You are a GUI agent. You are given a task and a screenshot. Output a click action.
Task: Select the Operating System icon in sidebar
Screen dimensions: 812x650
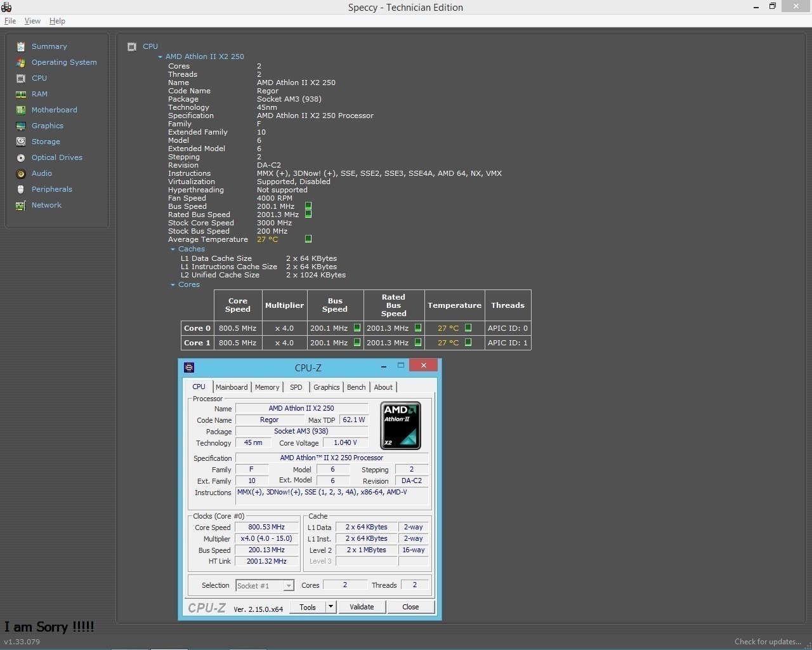coord(21,62)
